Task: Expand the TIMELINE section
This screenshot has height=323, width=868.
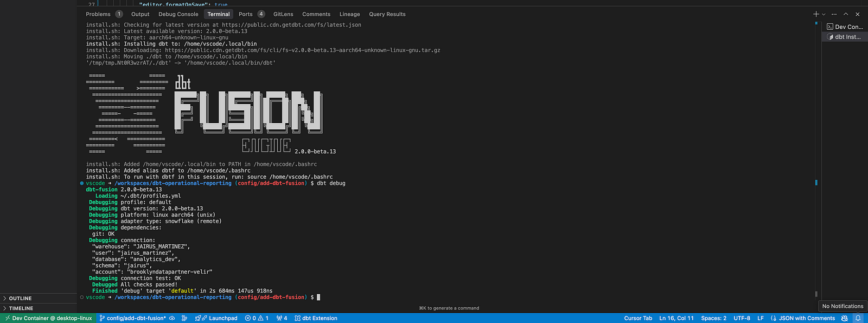Action: (x=21, y=308)
